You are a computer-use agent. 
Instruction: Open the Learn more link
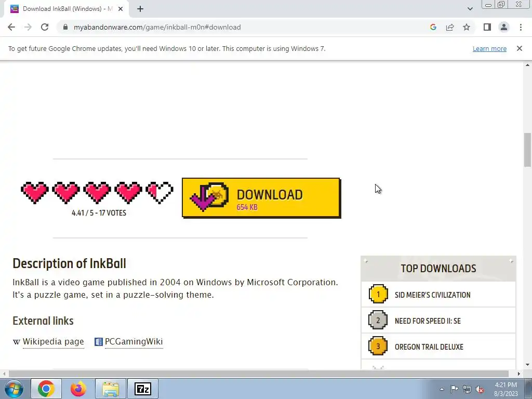[489, 48]
